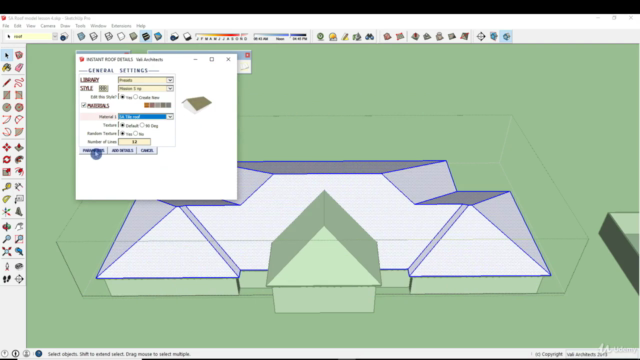The image size is (640, 360).
Task: Select the Push/Pull tool
Action: click(19, 147)
